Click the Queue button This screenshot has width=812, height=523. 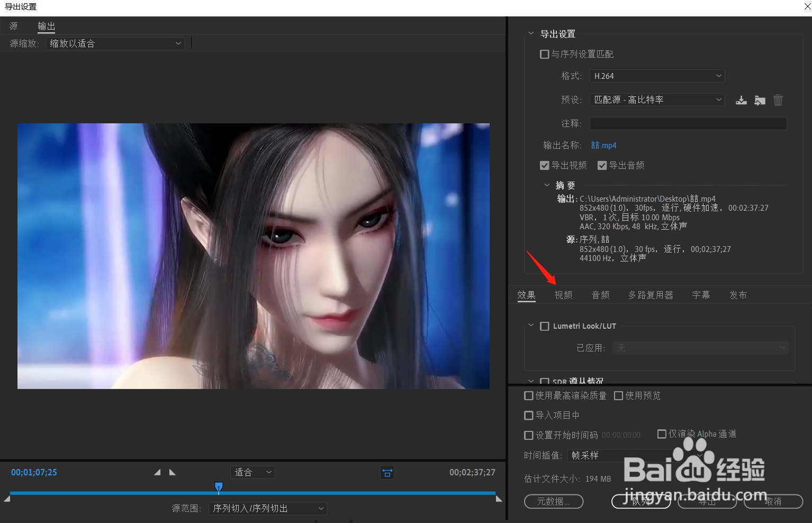tap(641, 501)
